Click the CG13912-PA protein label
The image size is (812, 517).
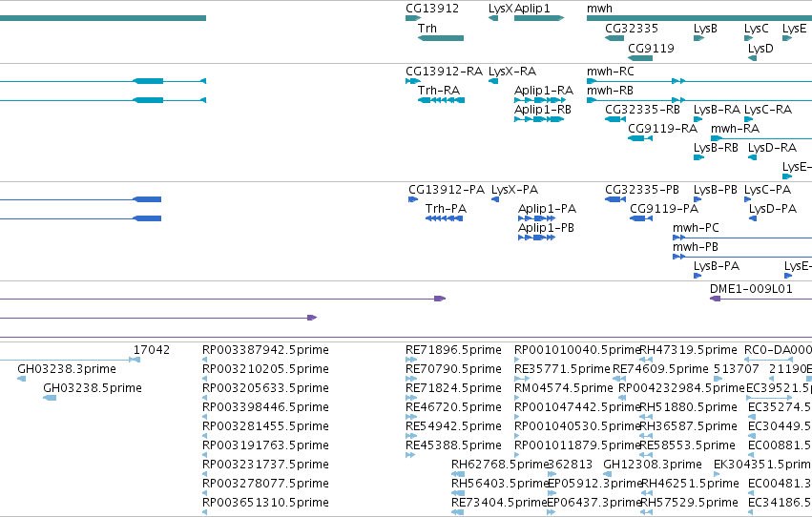pyautogui.click(x=447, y=190)
